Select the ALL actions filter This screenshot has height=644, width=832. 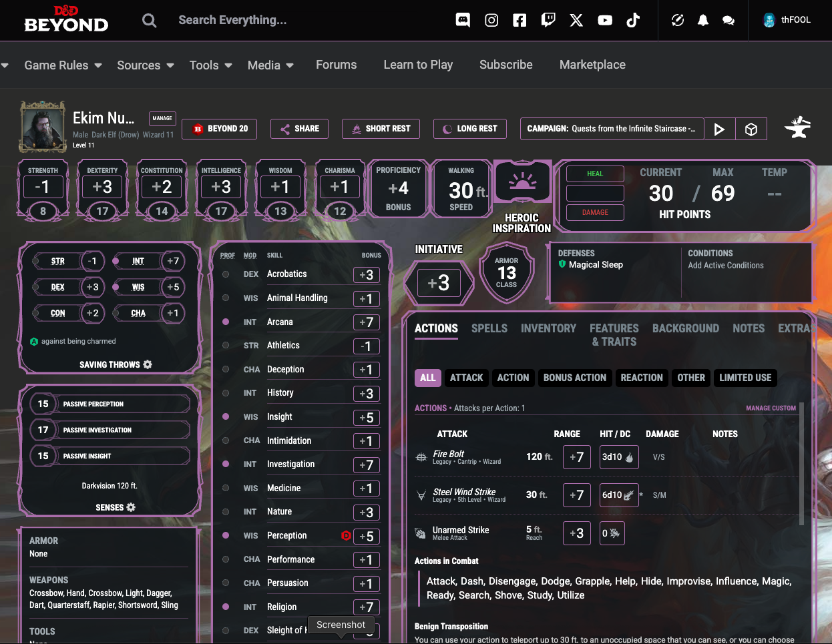[x=428, y=378]
